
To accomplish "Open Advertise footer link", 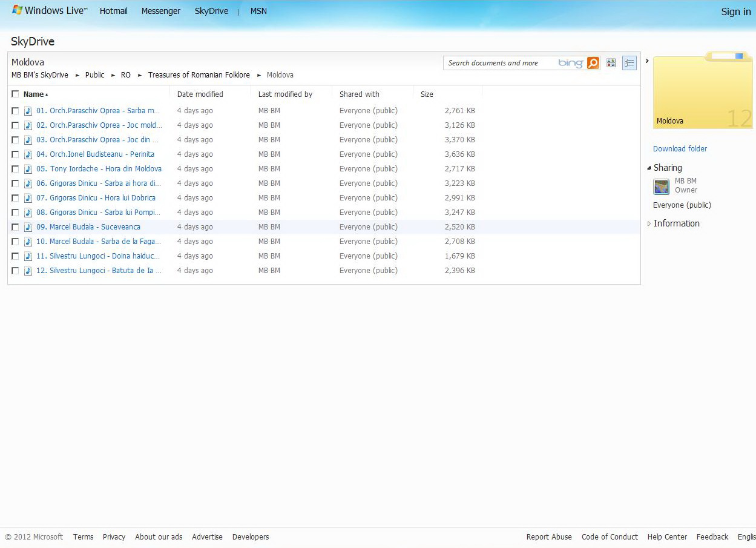I will [208, 537].
